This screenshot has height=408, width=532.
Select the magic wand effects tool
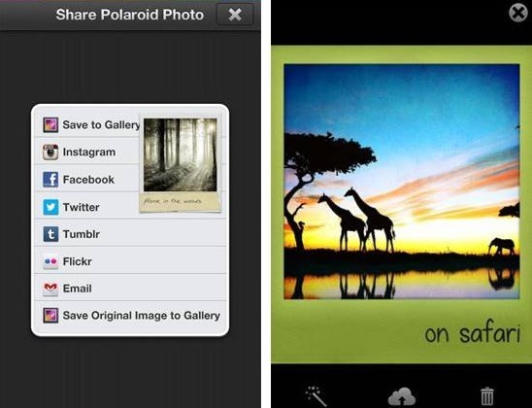click(316, 395)
